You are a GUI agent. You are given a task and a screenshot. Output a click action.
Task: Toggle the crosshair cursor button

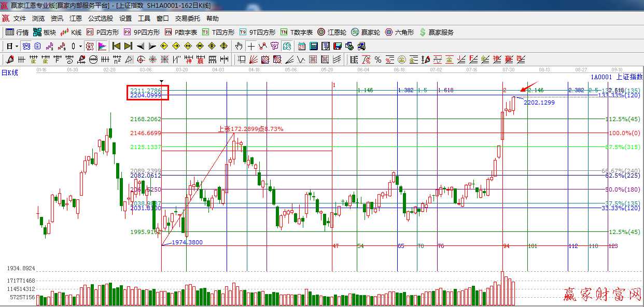coord(251,46)
